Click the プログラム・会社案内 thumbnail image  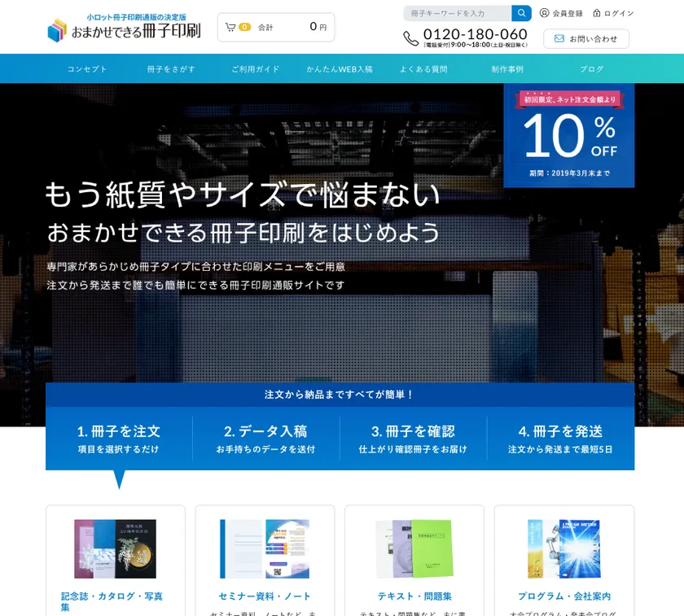(x=564, y=548)
